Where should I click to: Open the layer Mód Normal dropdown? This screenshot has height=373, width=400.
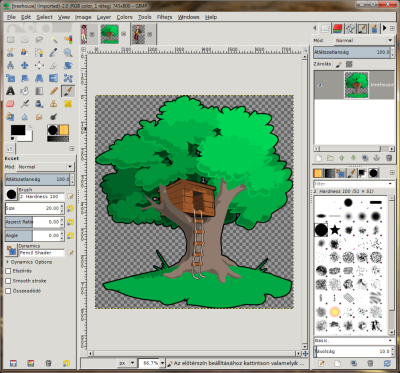point(364,40)
